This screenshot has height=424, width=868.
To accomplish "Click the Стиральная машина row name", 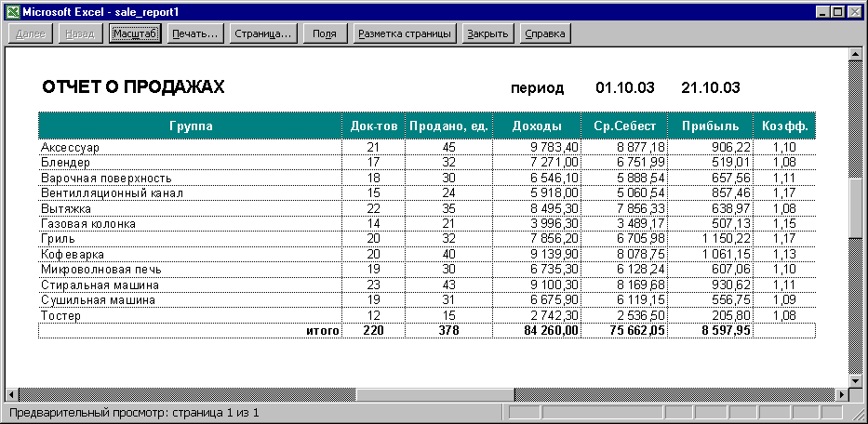I will tap(100, 285).
